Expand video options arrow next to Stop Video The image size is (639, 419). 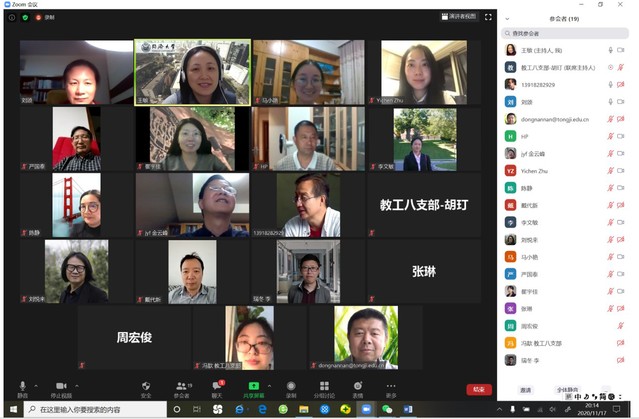[76, 384]
